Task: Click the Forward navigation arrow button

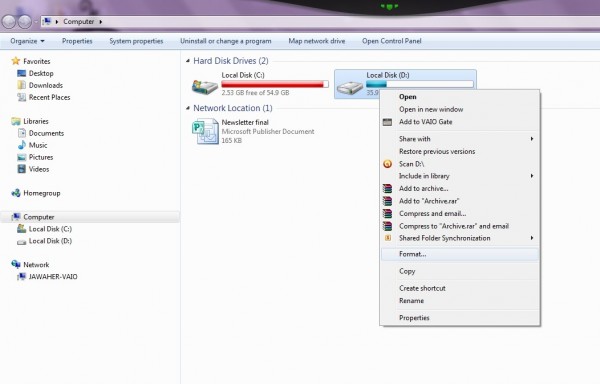Action: click(25, 22)
